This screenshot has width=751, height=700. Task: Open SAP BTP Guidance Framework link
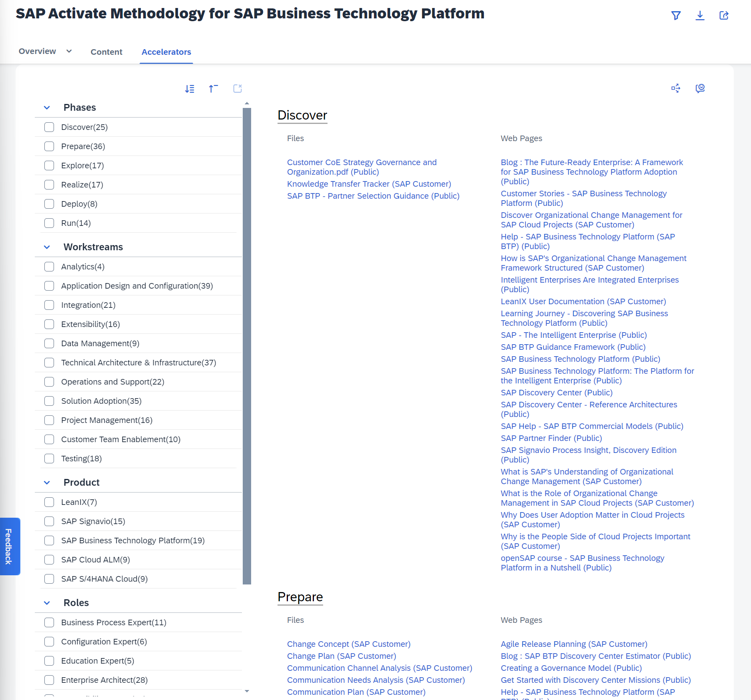[x=573, y=347]
